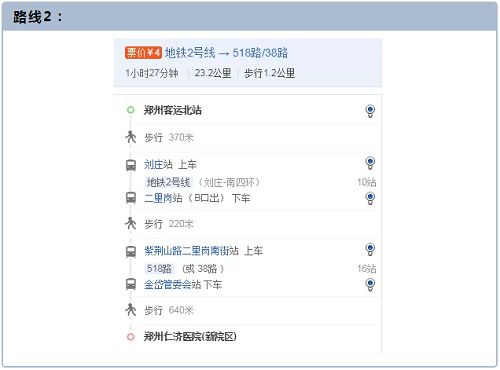Click map pin beside 金岱管委会站 下车
500x370 pixels.
[370, 285]
